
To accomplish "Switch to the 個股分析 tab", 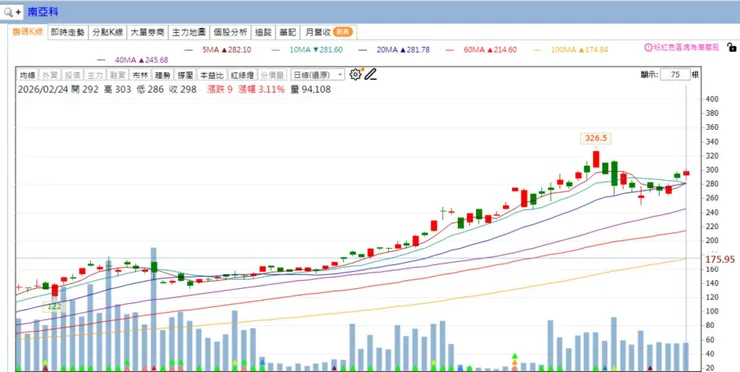I will tap(230, 33).
